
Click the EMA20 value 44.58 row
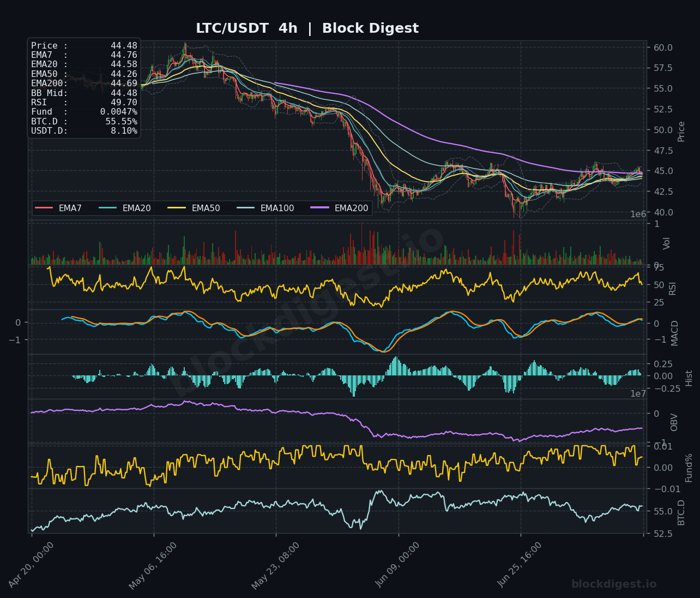(84, 64)
